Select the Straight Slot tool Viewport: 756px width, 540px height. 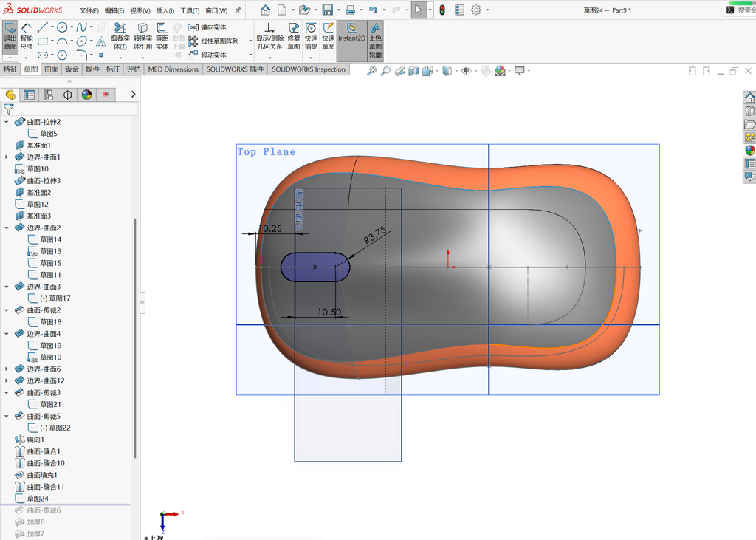click(x=42, y=55)
